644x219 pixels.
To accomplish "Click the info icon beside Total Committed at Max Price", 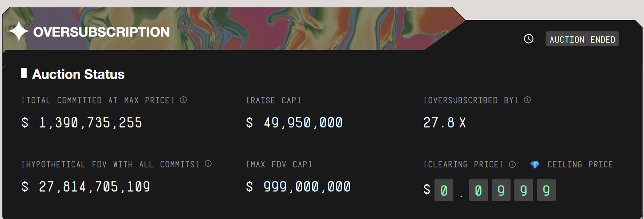I will [x=183, y=100].
